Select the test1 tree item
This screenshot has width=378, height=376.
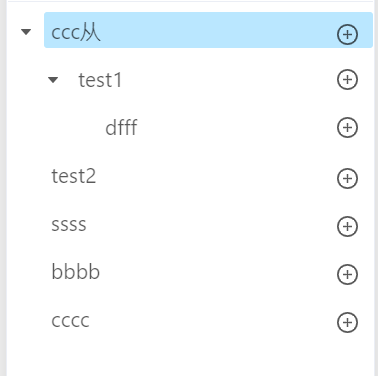[100, 80]
